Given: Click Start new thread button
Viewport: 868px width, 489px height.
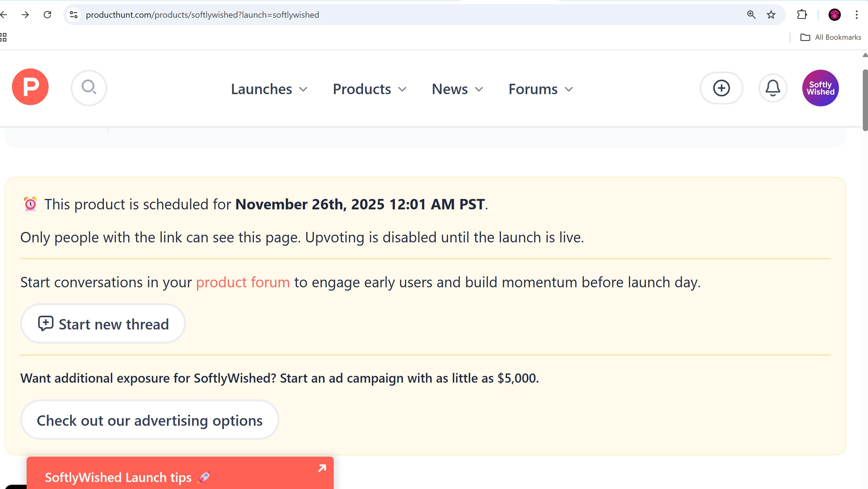Looking at the screenshot, I should pos(103,324).
